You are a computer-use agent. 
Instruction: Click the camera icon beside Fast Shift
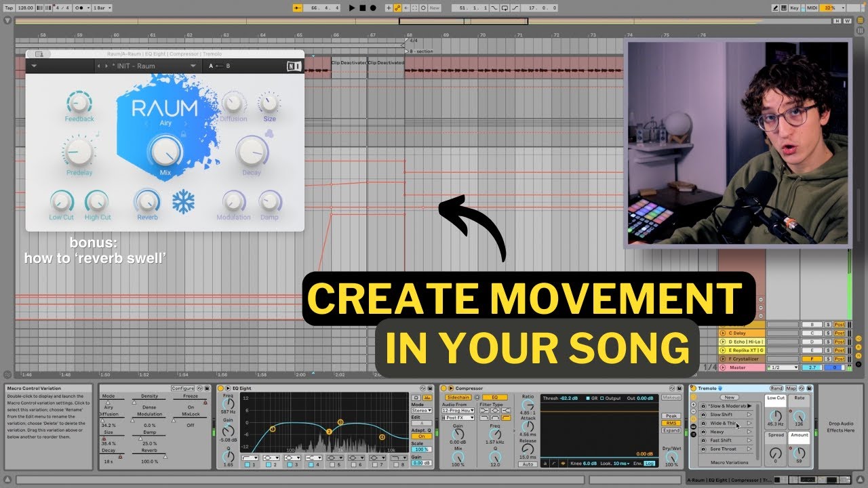703,441
